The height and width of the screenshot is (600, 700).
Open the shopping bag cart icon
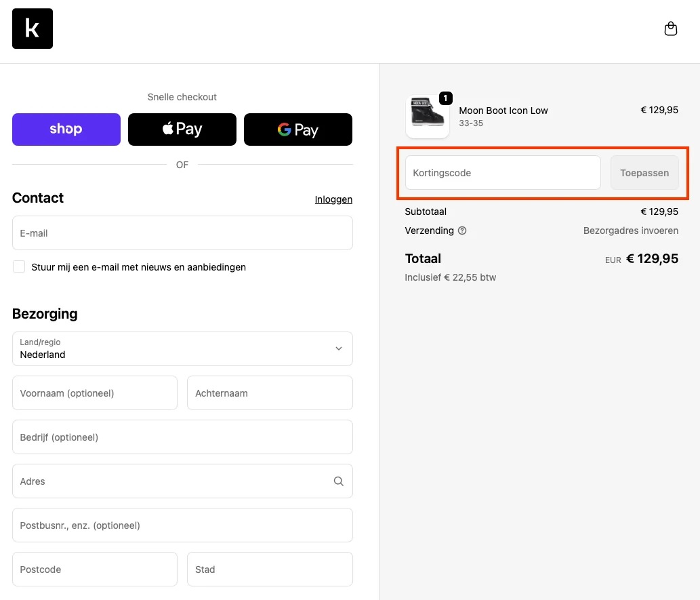click(x=670, y=28)
